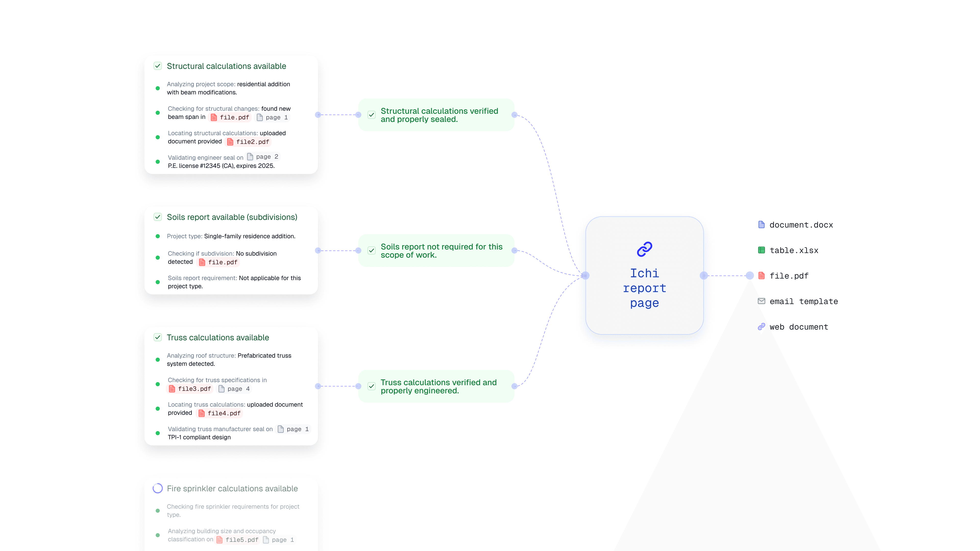The height and width of the screenshot is (551, 980).
Task: Click the file4.pdf chip in Truss calculations
Action: click(x=219, y=413)
